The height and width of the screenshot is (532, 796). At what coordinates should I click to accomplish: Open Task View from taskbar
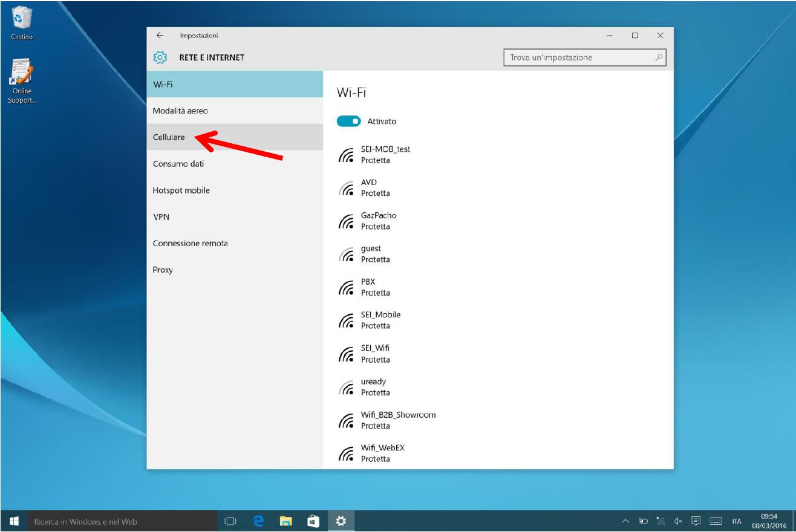[x=230, y=521]
